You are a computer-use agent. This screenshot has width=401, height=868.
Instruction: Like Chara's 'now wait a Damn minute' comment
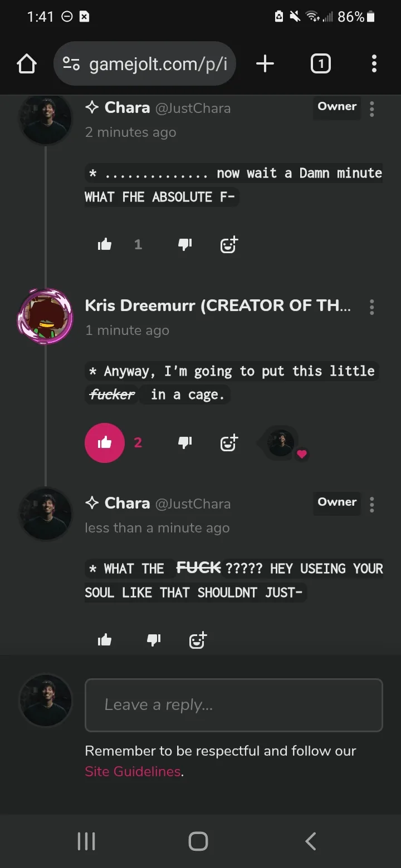click(x=105, y=244)
